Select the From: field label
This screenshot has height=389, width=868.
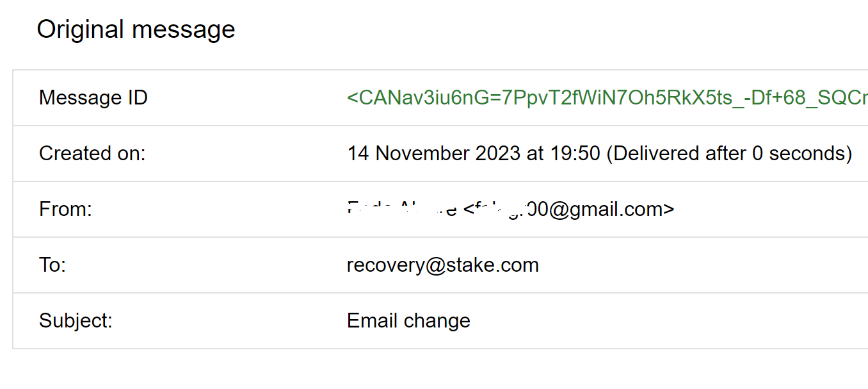[65, 210]
